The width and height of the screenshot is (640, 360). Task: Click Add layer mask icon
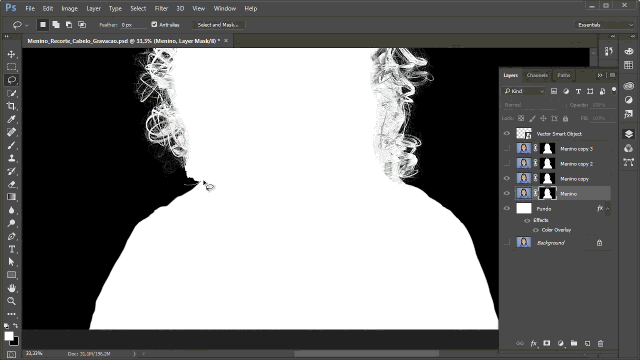point(547,344)
